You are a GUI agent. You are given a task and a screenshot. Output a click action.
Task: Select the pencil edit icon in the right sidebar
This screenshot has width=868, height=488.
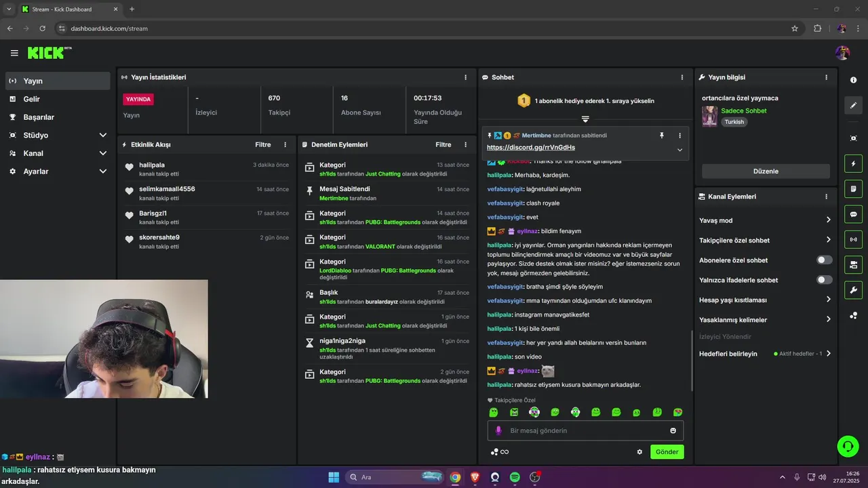853,106
